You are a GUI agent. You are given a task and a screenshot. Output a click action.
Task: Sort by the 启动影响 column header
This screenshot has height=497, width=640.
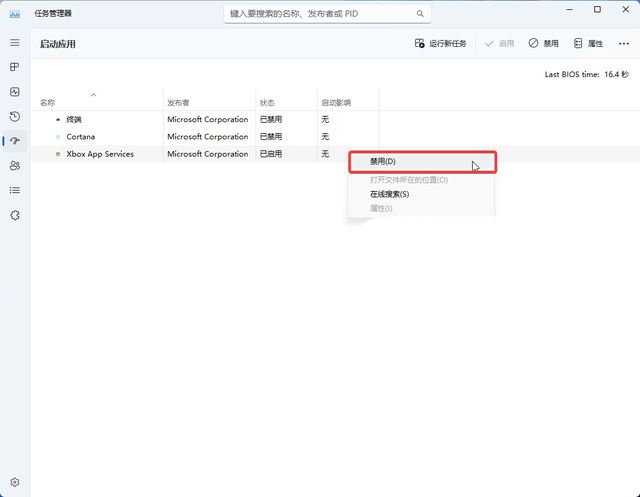[335, 103]
